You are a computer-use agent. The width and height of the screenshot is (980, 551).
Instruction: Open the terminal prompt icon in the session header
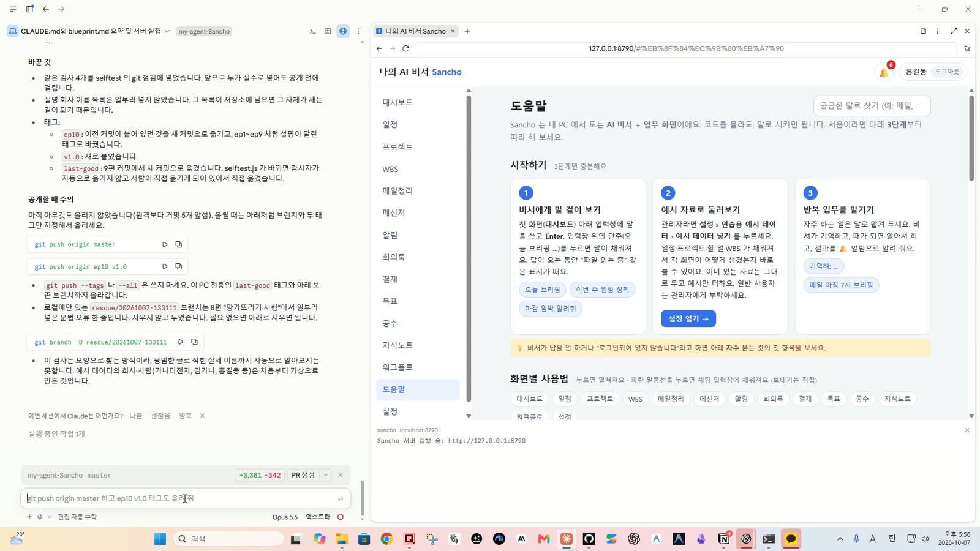[x=312, y=31]
